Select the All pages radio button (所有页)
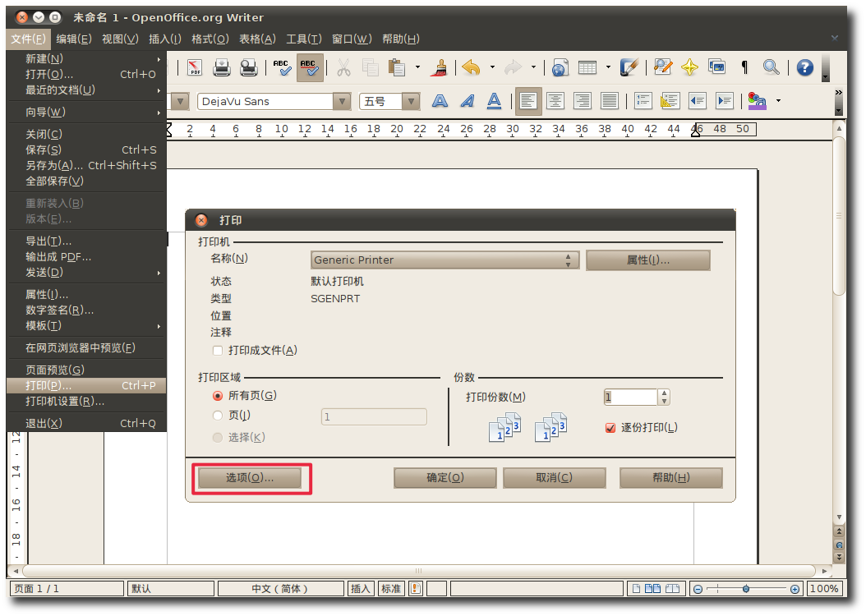 218,396
